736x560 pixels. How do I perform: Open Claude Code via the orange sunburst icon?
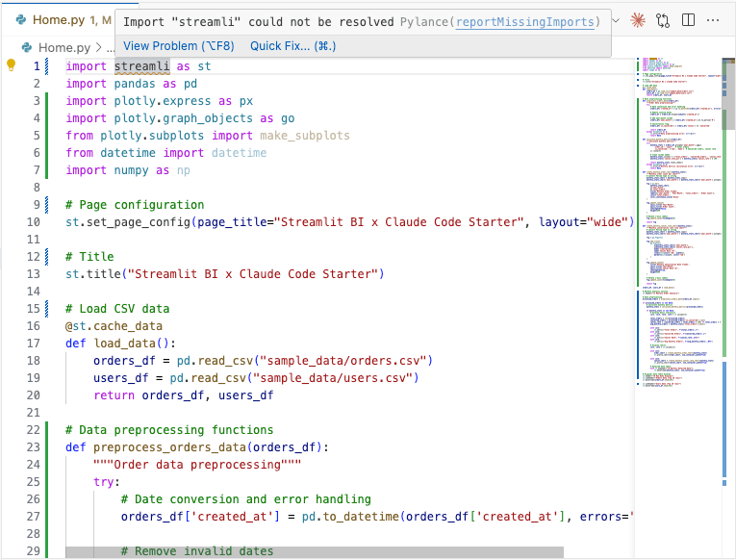tap(638, 19)
